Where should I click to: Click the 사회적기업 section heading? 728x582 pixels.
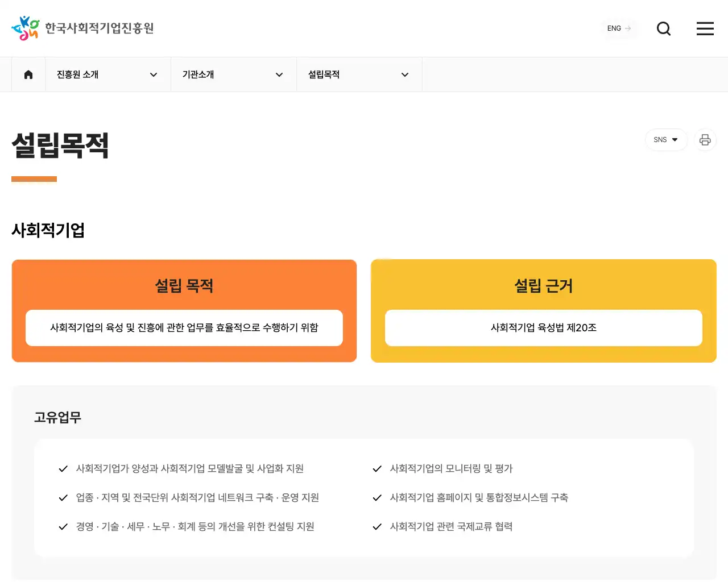(x=48, y=230)
